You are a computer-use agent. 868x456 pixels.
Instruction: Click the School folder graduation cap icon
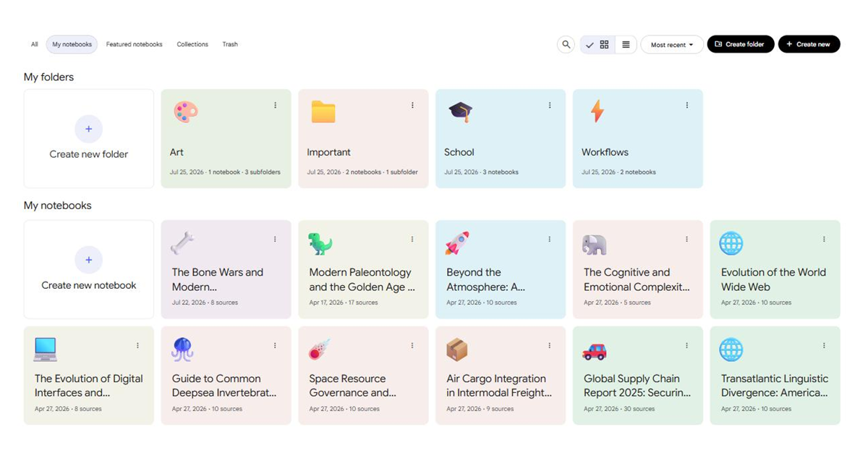pyautogui.click(x=460, y=111)
